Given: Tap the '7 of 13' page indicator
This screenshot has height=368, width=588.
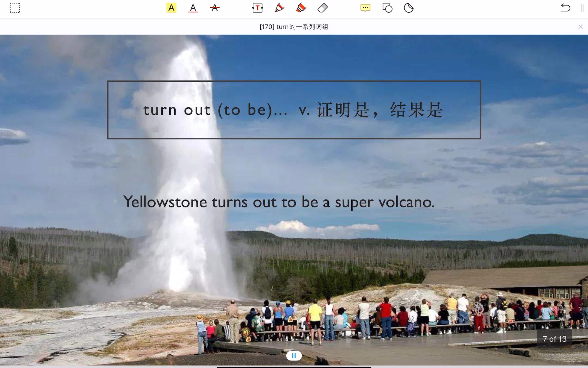Looking at the screenshot, I should click(555, 339).
